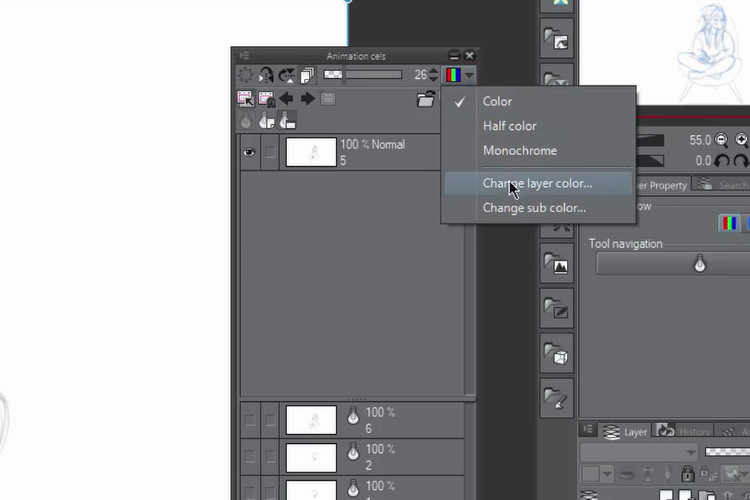Click the grayed-out calendar cel icon
The height and width of the screenshot is (500, 750).
328,99
